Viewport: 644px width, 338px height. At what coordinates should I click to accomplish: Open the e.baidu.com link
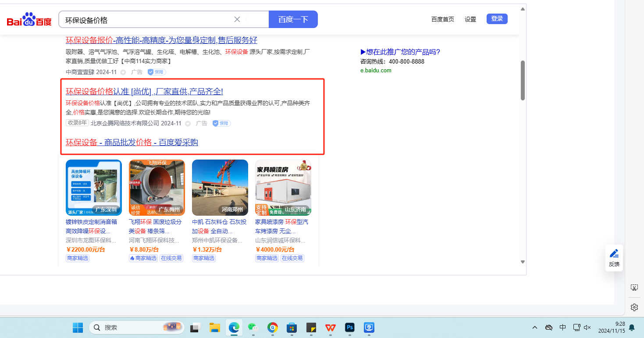(376, 70)
